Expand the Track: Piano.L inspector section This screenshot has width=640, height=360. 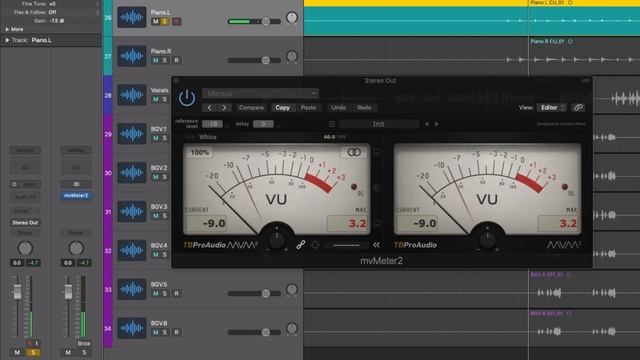tap(7, 40)
